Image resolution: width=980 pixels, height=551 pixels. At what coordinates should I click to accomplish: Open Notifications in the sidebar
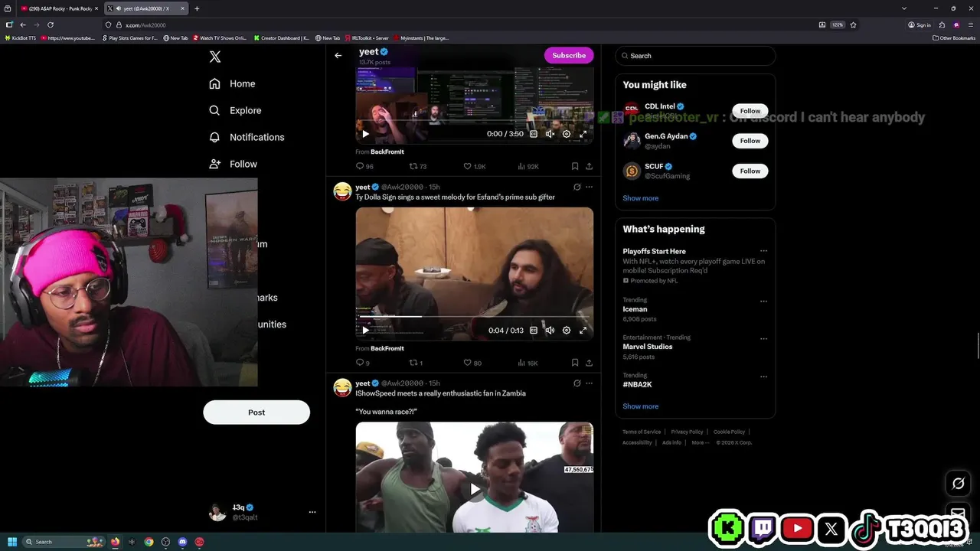[247, 137]
